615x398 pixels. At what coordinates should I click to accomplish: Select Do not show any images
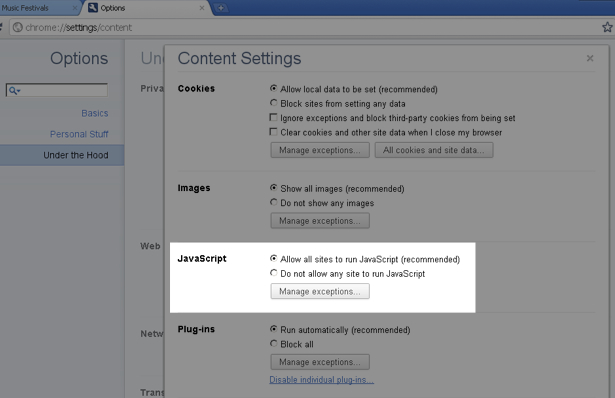pyautogui.click(x=273, y=202)
